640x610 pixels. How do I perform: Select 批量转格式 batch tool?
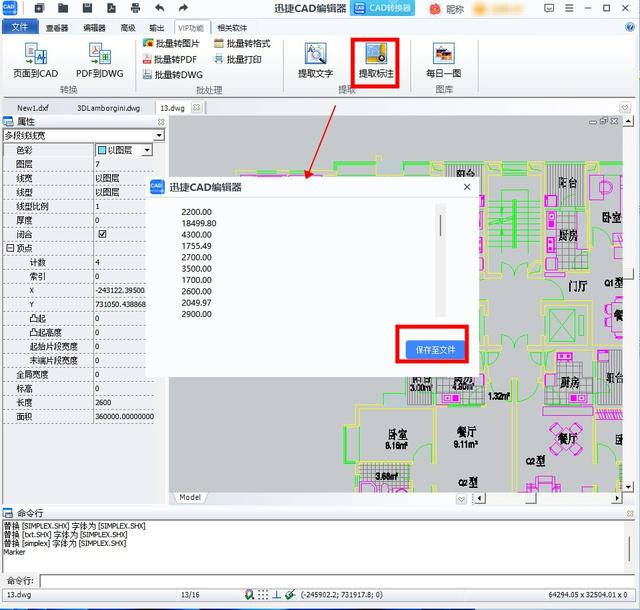point(242,43)
